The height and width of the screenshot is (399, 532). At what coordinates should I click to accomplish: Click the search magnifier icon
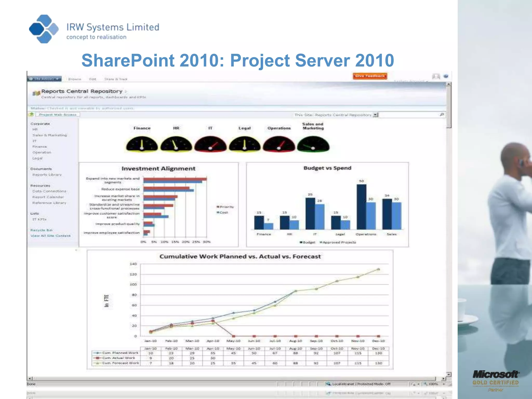(x=442, y=115)
